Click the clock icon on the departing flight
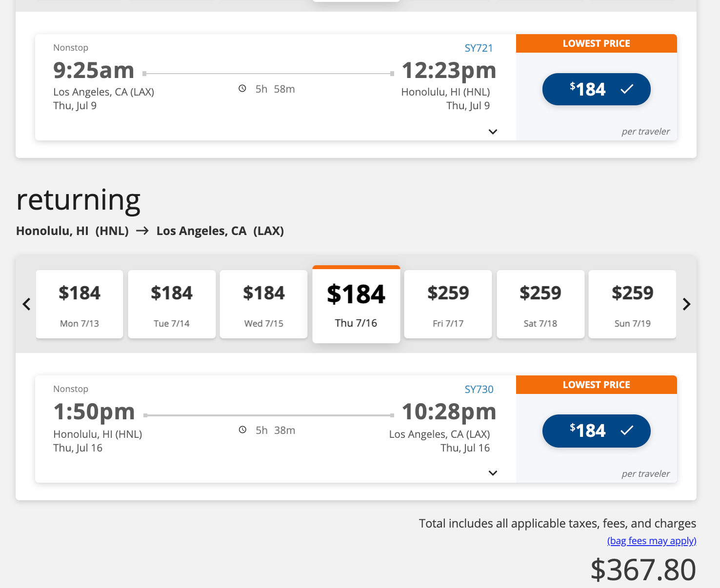This screenshot has height=588, width=720. tap(242, 89)
